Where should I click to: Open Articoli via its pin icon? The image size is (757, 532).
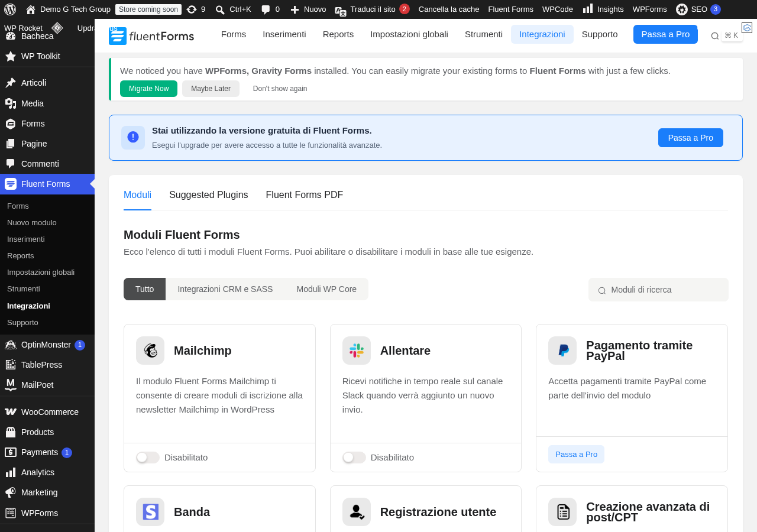[11, 83]
